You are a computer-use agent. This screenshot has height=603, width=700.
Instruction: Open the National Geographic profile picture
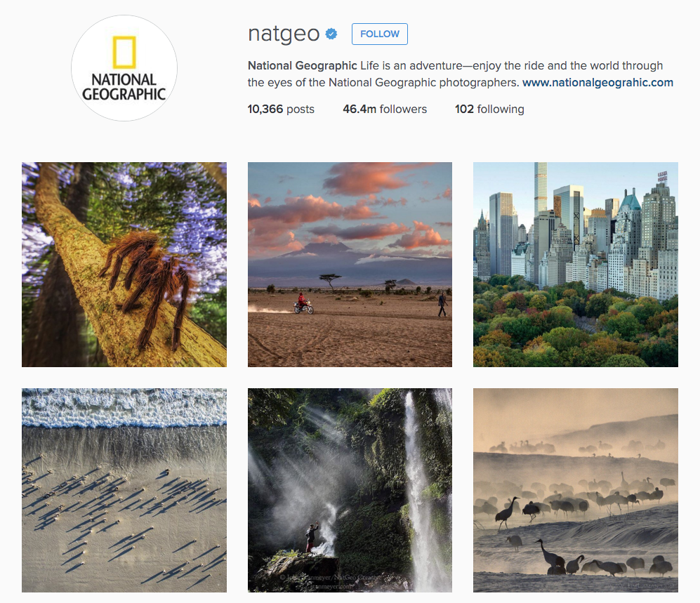pyautogui.click(x=124, y=68)
